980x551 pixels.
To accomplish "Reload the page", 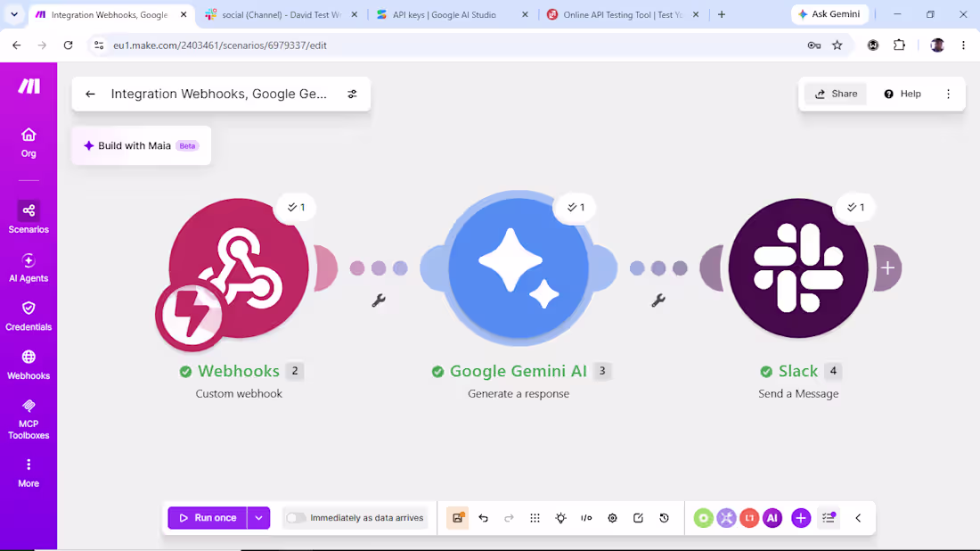I will click(x=68, y=45).
